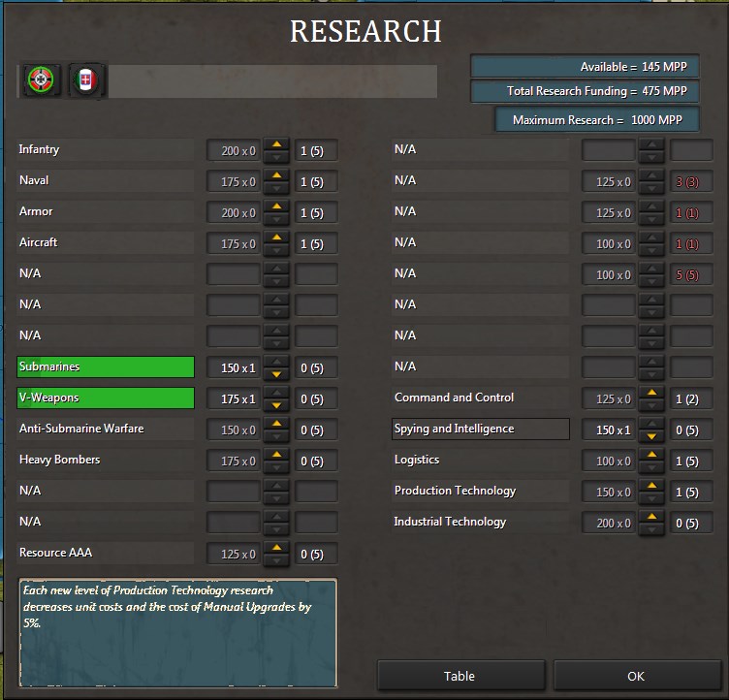This screenshot has height=700, width=729.
Task: Click the Logistics cost field '100 x 0'
Action: pyautogui.click(x=609, y=461)
